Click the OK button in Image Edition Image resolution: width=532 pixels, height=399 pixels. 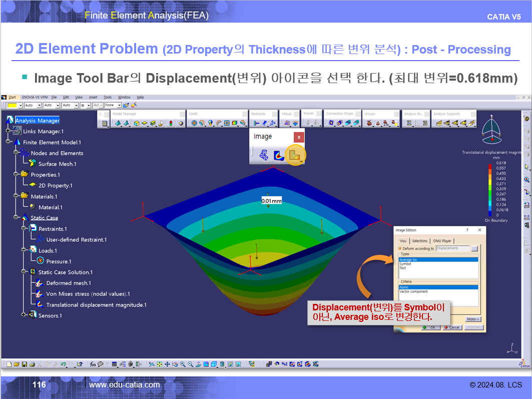coord(430,327)
